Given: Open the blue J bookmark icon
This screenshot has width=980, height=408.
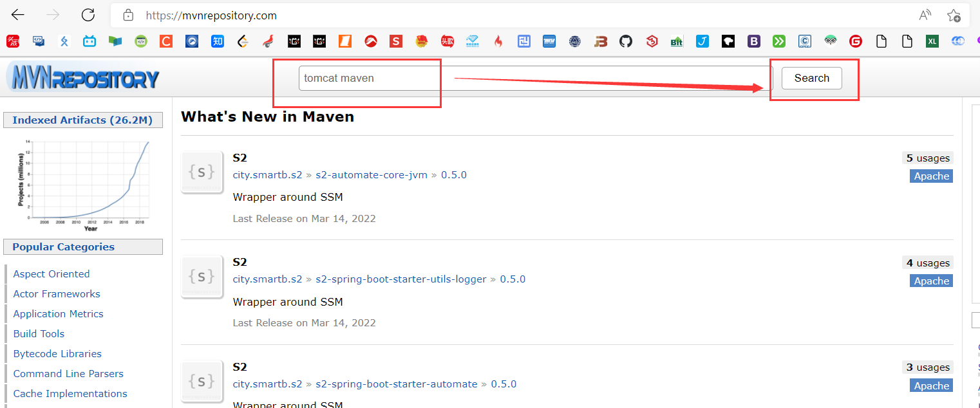Looking at the screenshot, I should tap(702, 41).
